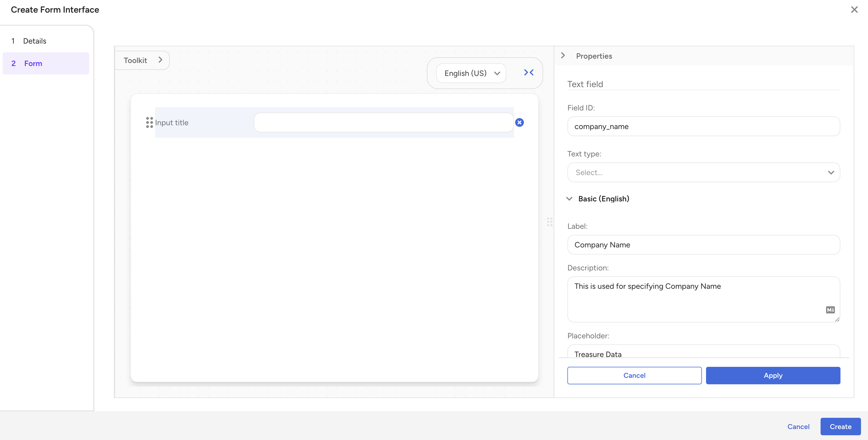Click the collapse arrows icon near language selector

(528, 73)
